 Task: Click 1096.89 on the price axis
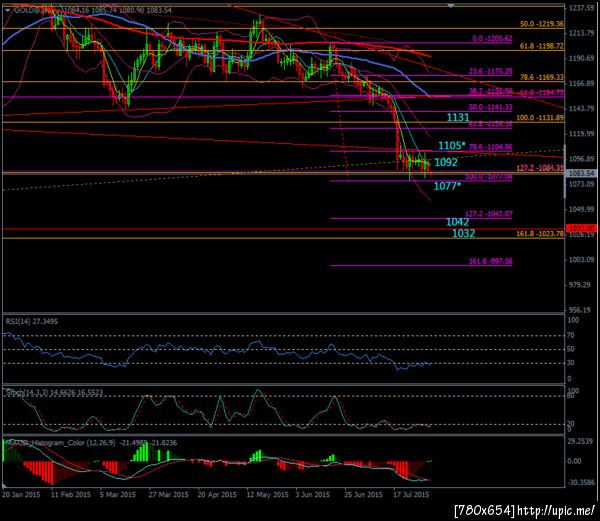pos(581,159)
